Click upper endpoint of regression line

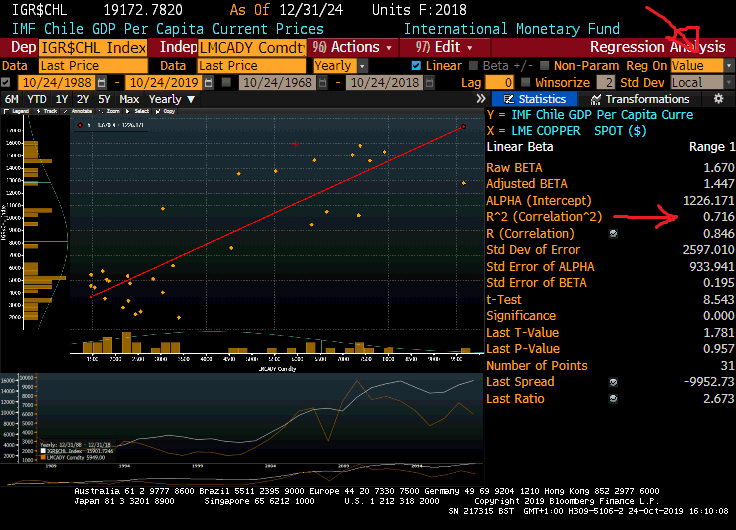point(464,127)
